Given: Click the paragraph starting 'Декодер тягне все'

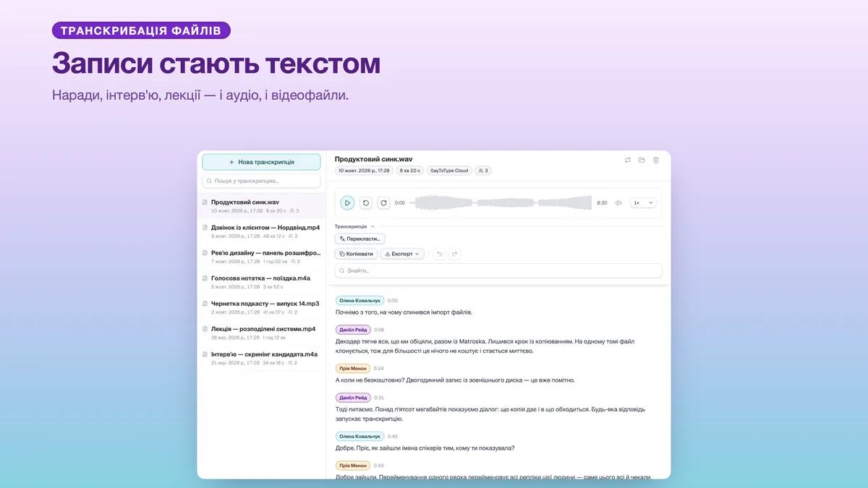Looking at the screenshot, I should (x=485, y=346).
